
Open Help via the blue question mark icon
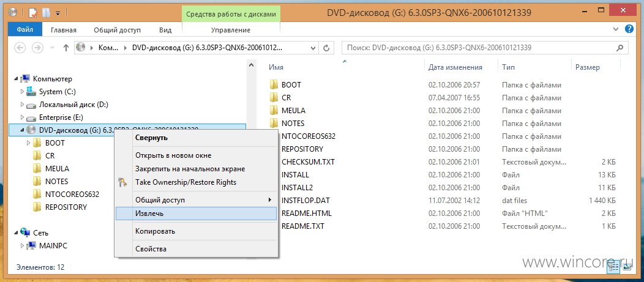(x=629, y=29)
